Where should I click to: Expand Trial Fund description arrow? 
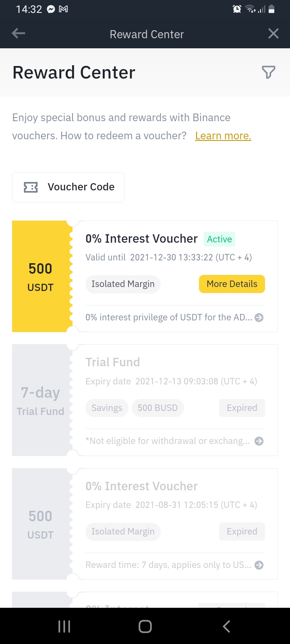coord(259,441)
